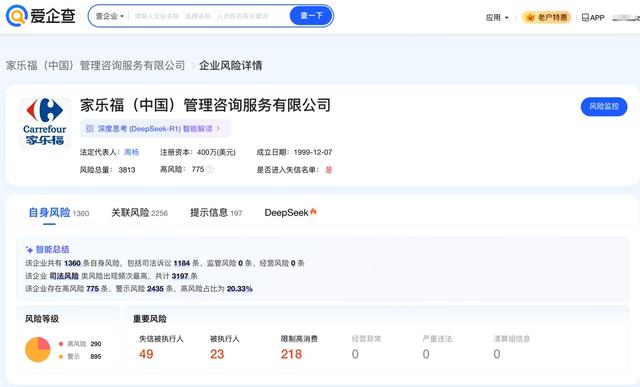Click the 查一下 search button
The image size is (640, 387).
tap(311, 16)
